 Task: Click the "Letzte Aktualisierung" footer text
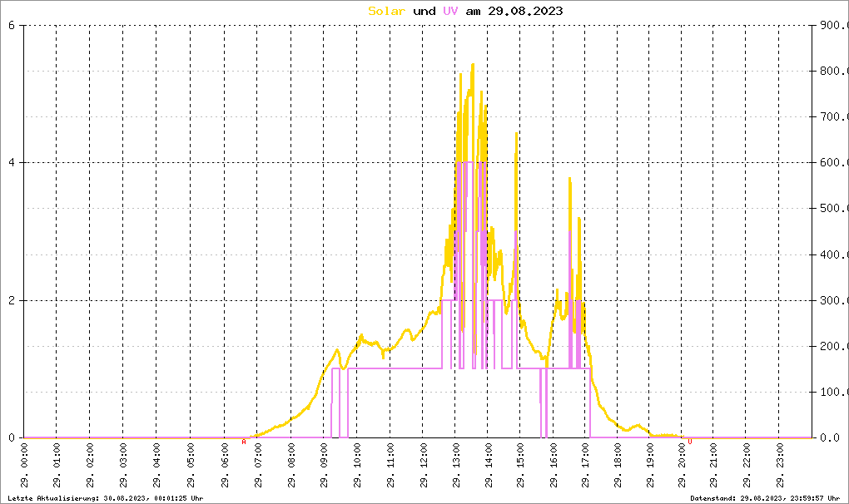[x=105, y=498]
